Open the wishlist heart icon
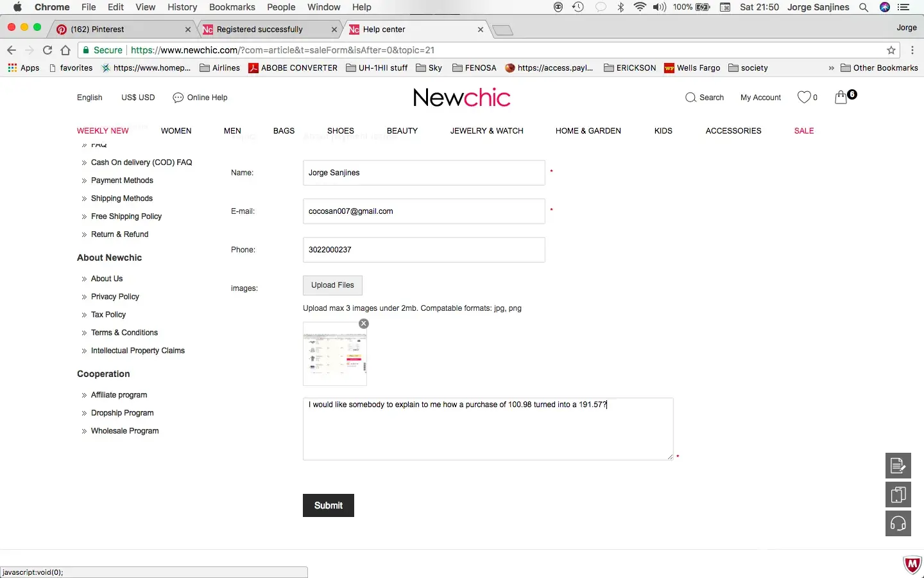The height and width of the screenshot is (578, 924). (804, 98)
